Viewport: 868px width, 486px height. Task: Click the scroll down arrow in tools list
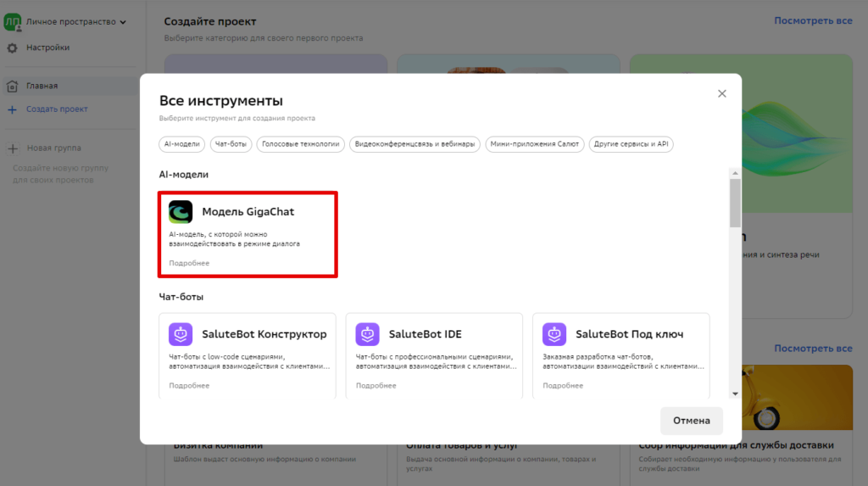(x=735, y=394)
